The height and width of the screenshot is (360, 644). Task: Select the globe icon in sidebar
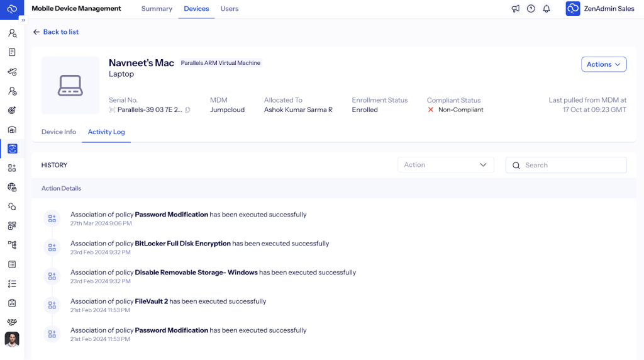pyautogui.click(x=12, y=187)
